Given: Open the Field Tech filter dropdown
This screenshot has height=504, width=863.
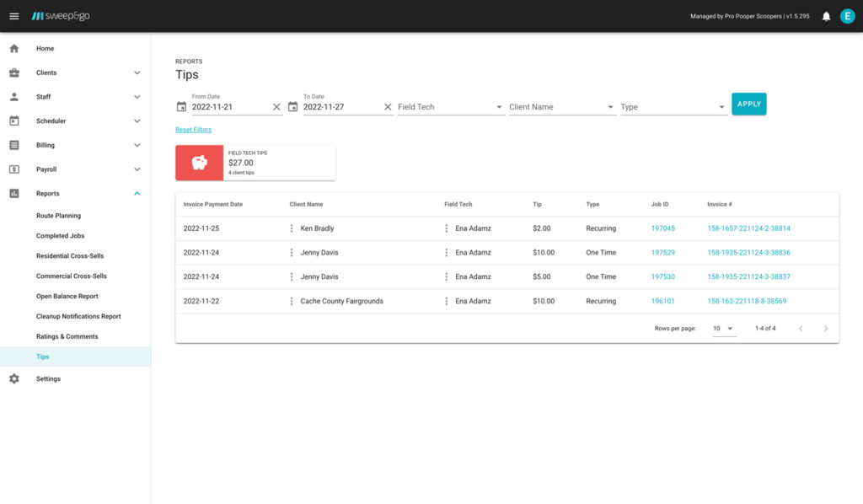Looking at the screenshot, I should (450, 107).
